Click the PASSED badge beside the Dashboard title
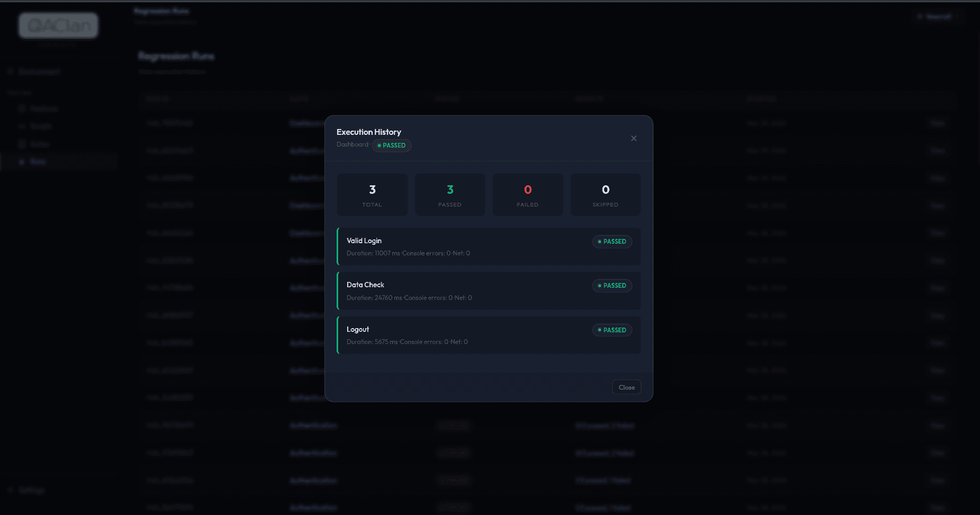The height and width of the screenshot is (515, 980). tap(391, 145)
